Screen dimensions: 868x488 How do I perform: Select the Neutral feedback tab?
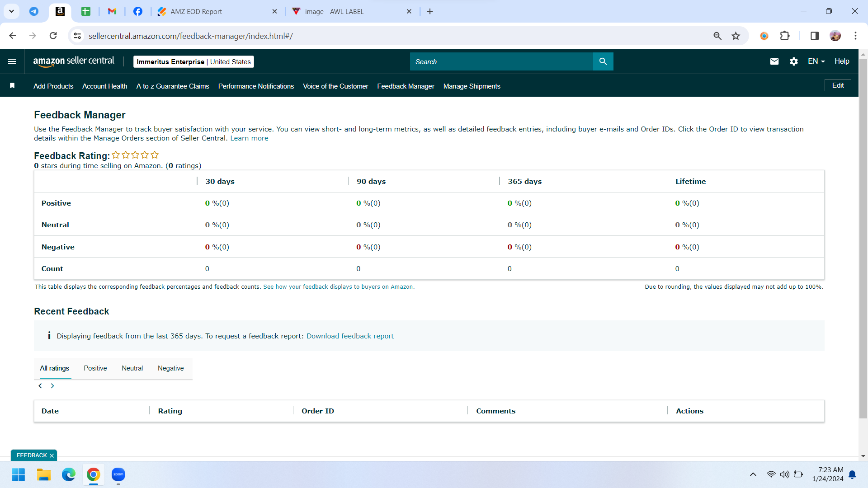coord(132,368)
